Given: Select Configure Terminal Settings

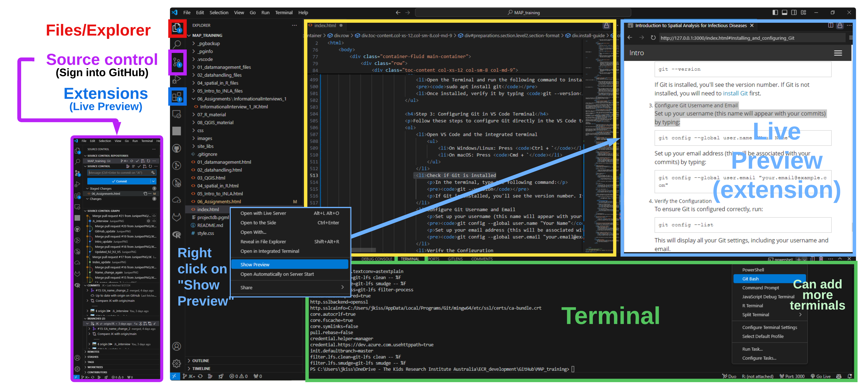Looking at the screenshot, I should tap(770, 327).
